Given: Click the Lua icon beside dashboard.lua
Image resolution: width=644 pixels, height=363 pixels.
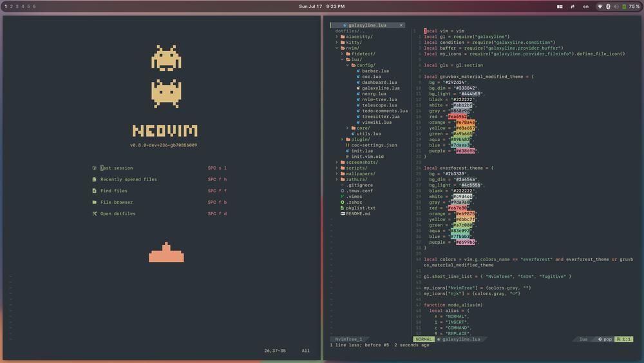Looking at the screenshot, I should 358,83.
